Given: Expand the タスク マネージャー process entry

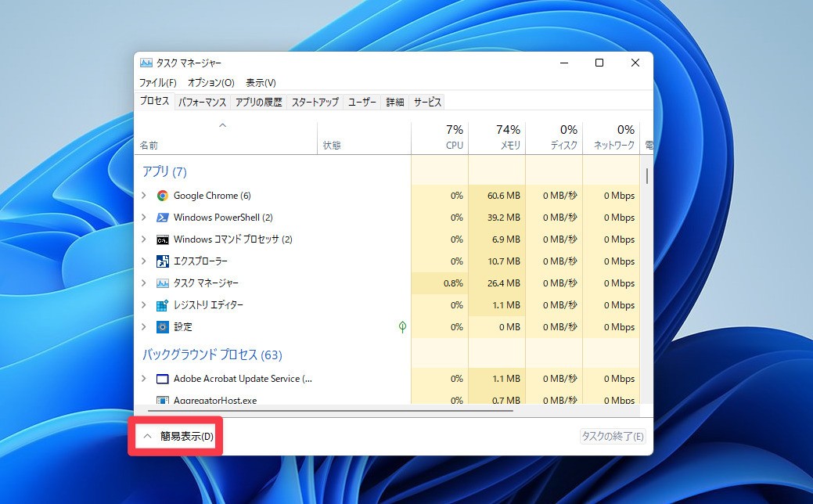Looking at the screenshot, I should pos(144,283).
